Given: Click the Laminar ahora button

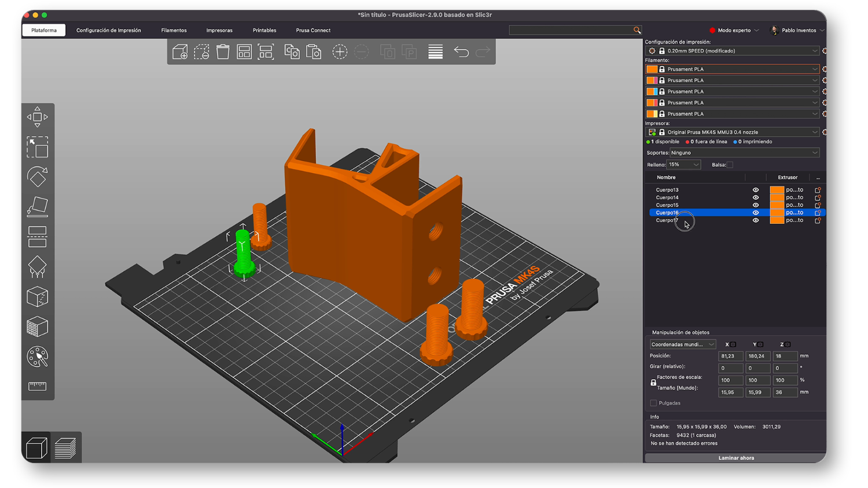Looking at the screenshot, I should click(735, 458).
